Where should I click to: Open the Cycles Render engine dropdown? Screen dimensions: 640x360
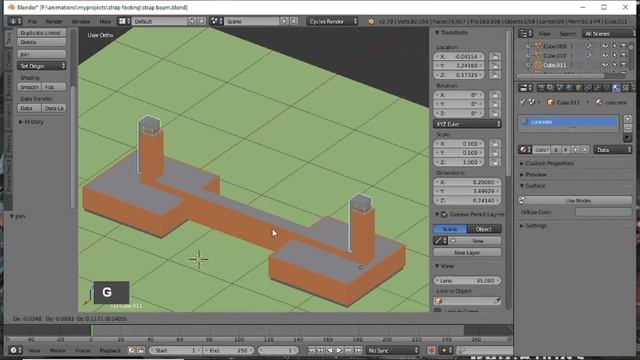click(332, 21)
